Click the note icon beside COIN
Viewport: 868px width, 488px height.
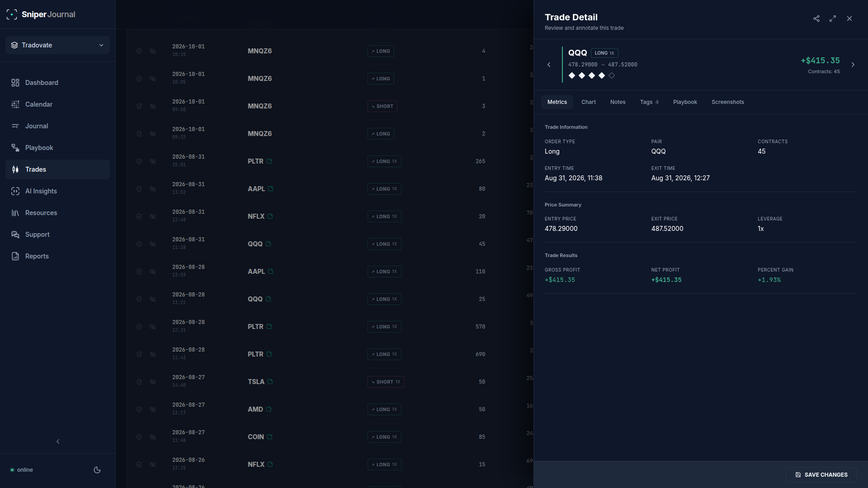tap(270, 437)
